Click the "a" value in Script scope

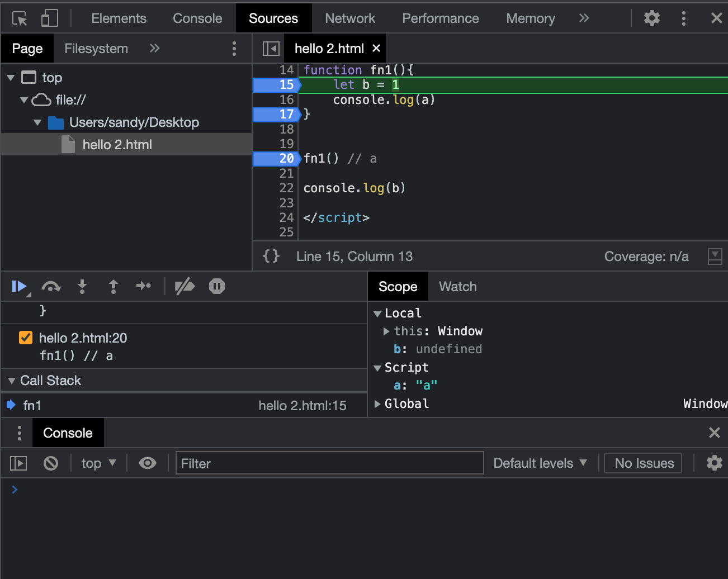tap(427, 386)
